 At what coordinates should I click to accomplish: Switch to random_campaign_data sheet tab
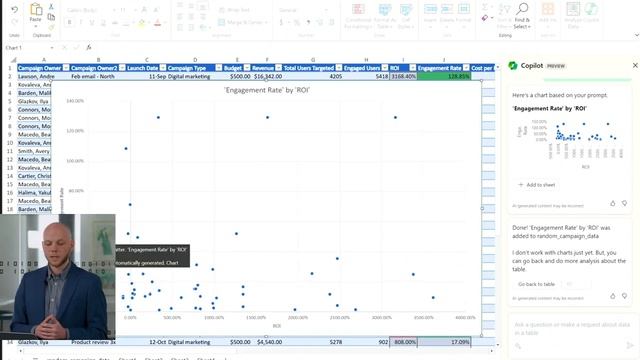(x=78, y=359)
